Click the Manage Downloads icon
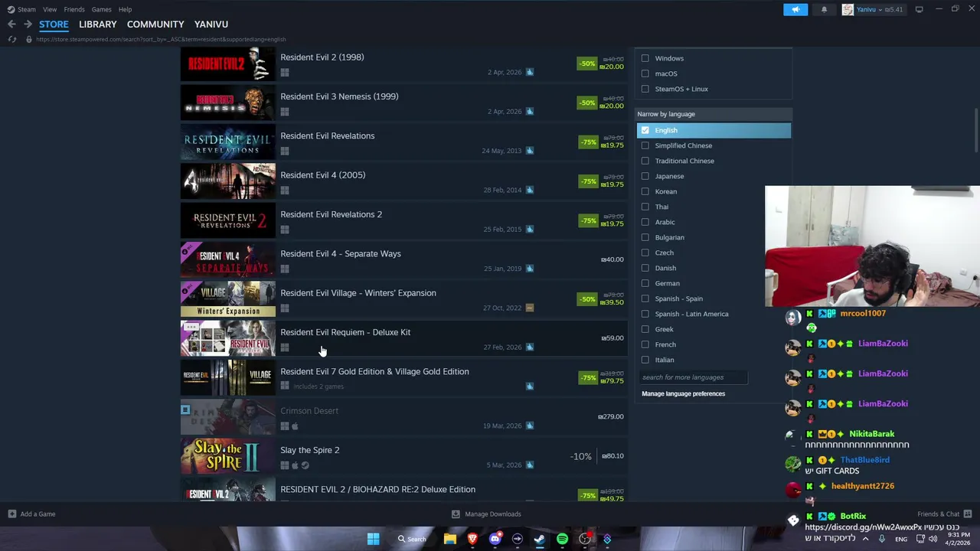This screenshot has width=980, height=551. click(x=456, y=514)
